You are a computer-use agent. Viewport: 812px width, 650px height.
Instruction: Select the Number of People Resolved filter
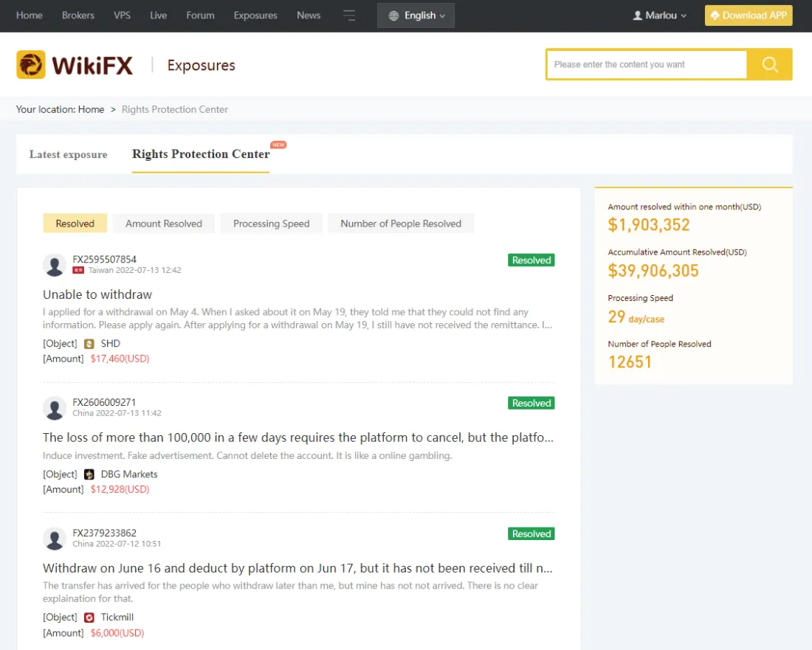point(401,224)
